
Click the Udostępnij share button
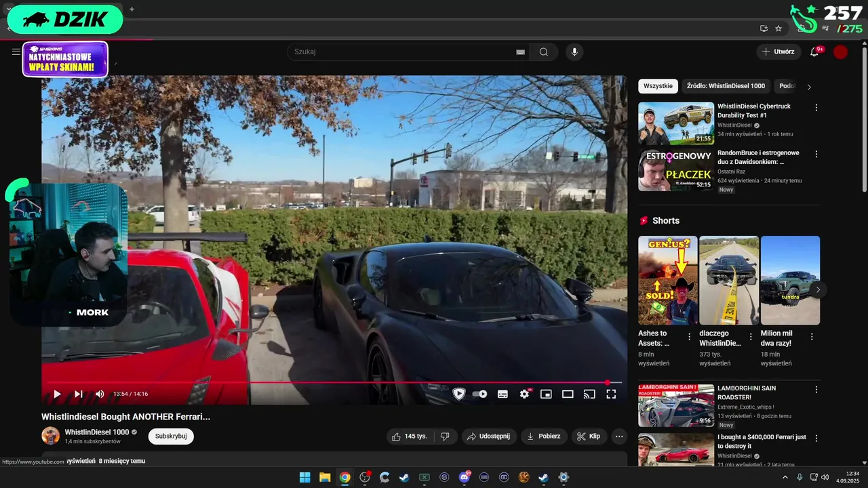tap(488, 436)
